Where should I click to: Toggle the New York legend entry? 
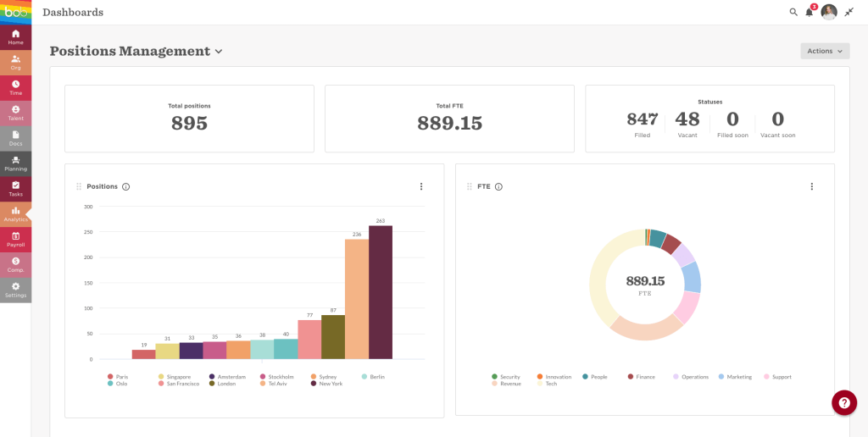pyautogui.click(x=326, y=384)
